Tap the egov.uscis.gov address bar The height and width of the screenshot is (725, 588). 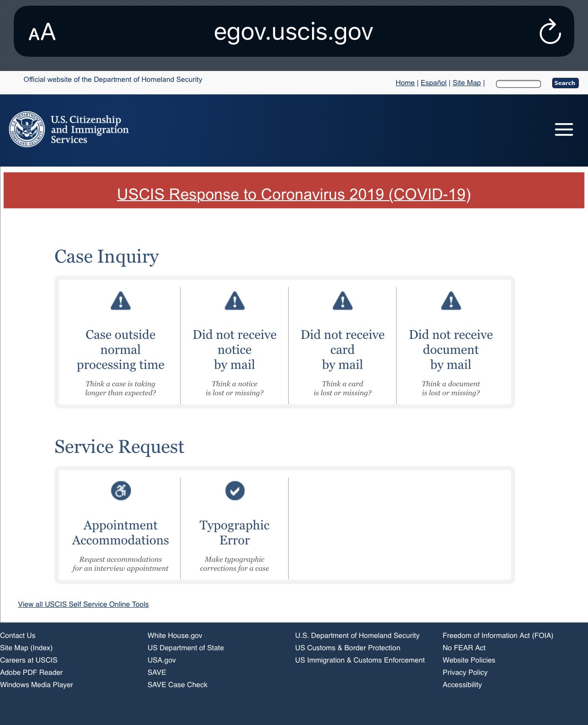[294, 32]
